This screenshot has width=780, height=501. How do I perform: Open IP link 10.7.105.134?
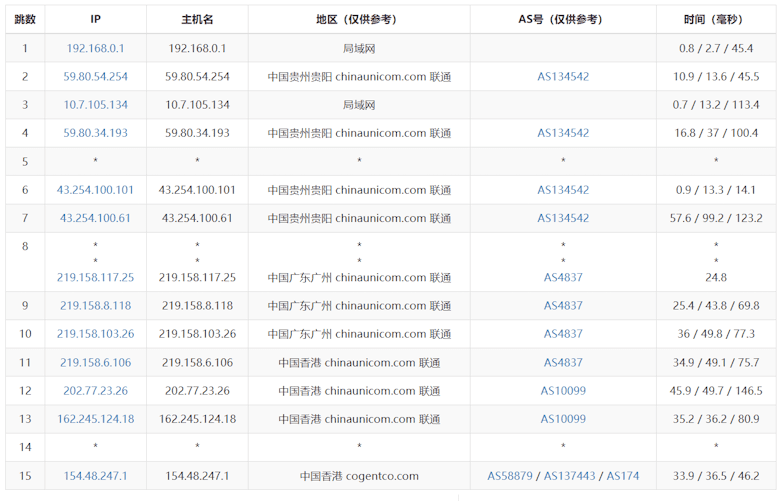(x=96, y=105)
